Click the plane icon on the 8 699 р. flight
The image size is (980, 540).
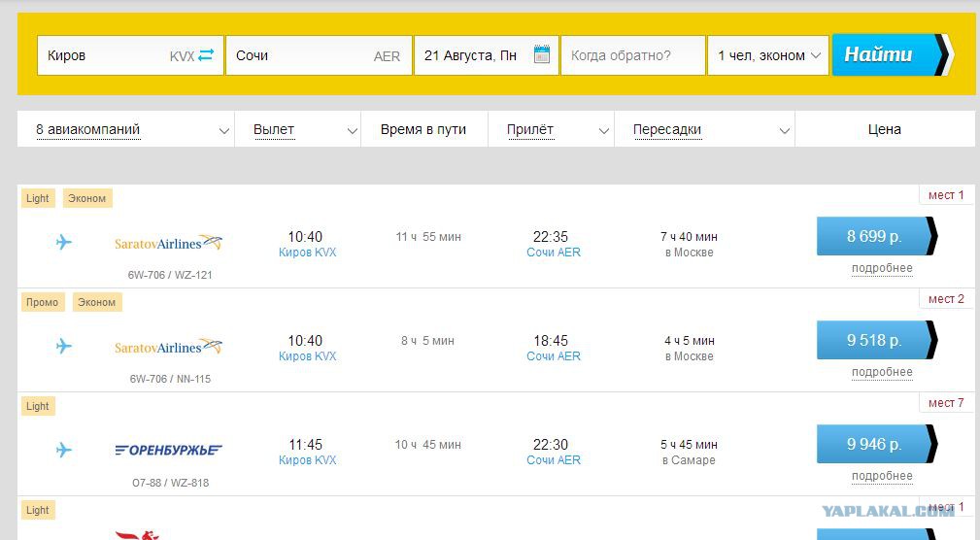coord(64,242)
